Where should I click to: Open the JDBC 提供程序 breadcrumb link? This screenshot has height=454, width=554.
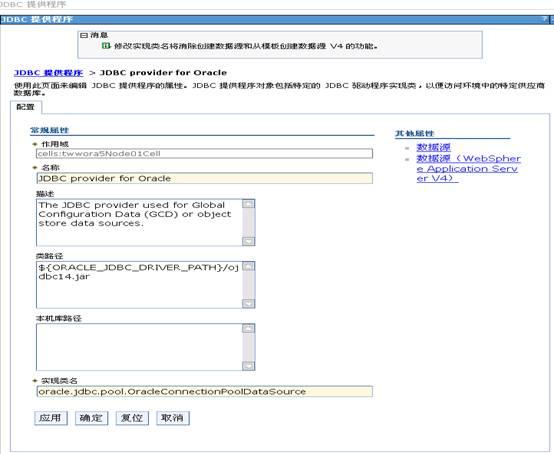coord(48,73)
